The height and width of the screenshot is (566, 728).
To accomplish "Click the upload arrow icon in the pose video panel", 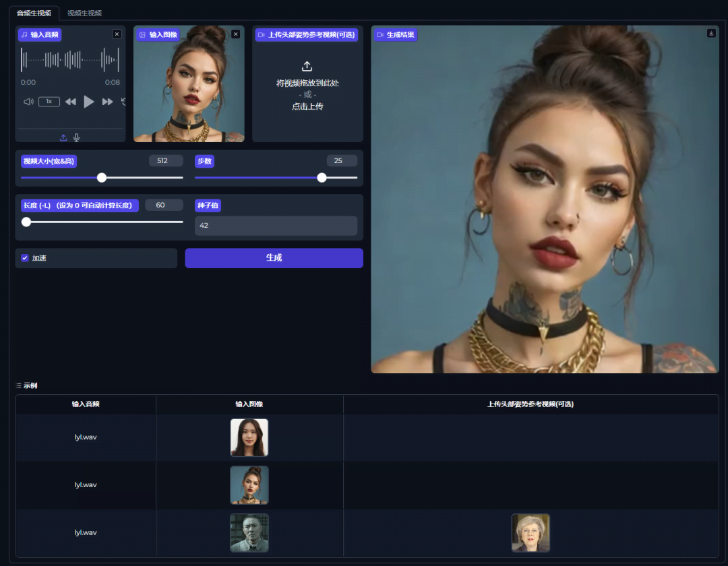I will pyautogui.click(x=307, y=66).
